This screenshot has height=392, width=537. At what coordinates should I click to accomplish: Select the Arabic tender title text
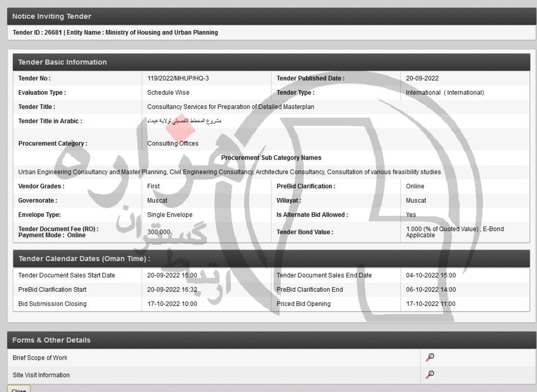click(x=184, y=121)
